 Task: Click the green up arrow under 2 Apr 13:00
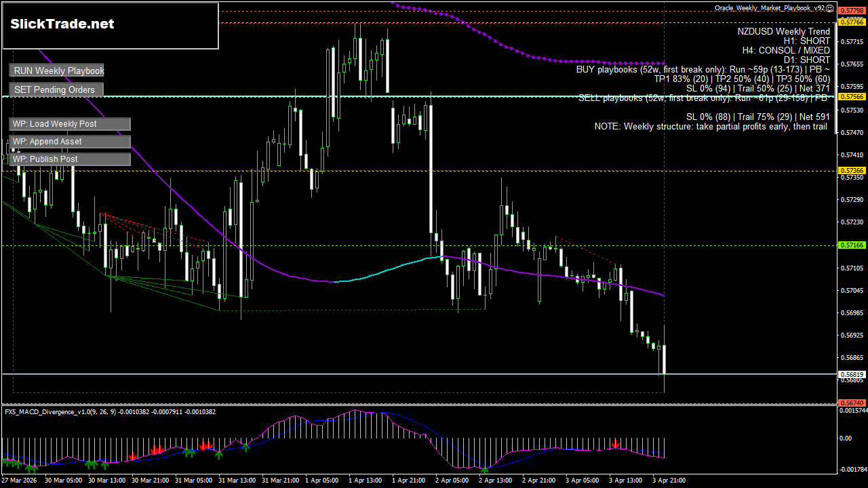[x=485, y=469]
